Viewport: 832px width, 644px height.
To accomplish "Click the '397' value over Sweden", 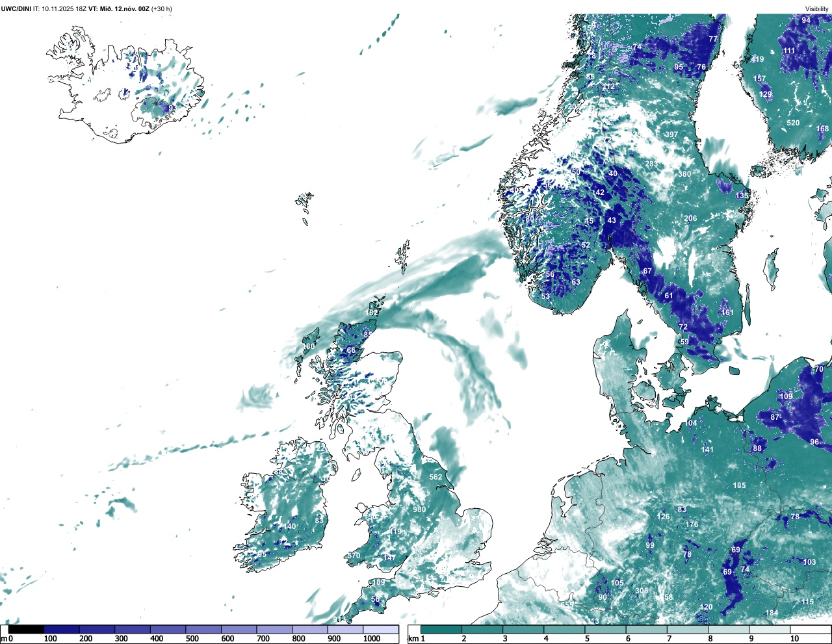I will pos(671,135).
